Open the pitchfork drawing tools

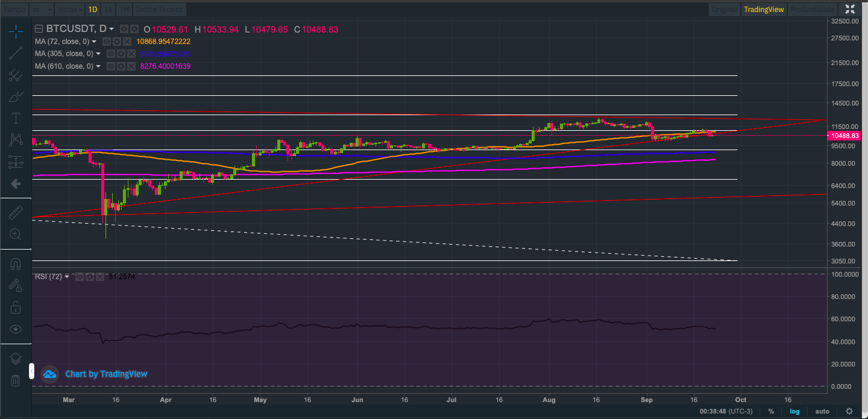click(x=16, y=75)
